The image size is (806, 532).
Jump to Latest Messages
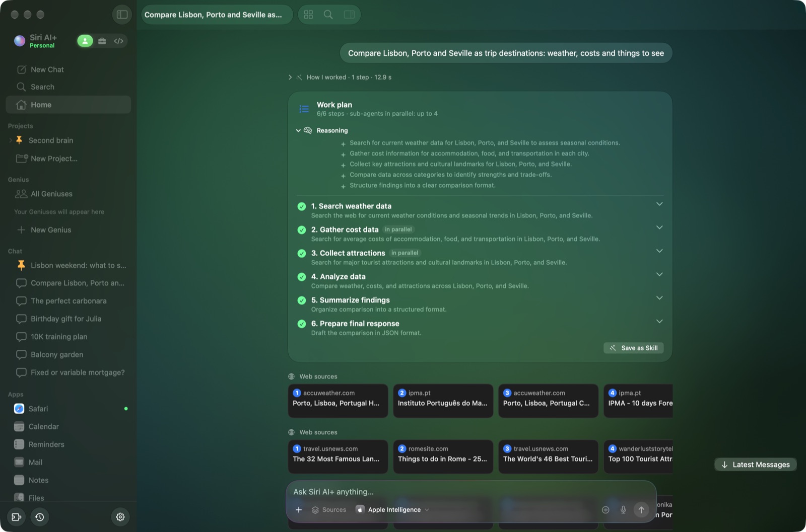(x=756, y=465)
